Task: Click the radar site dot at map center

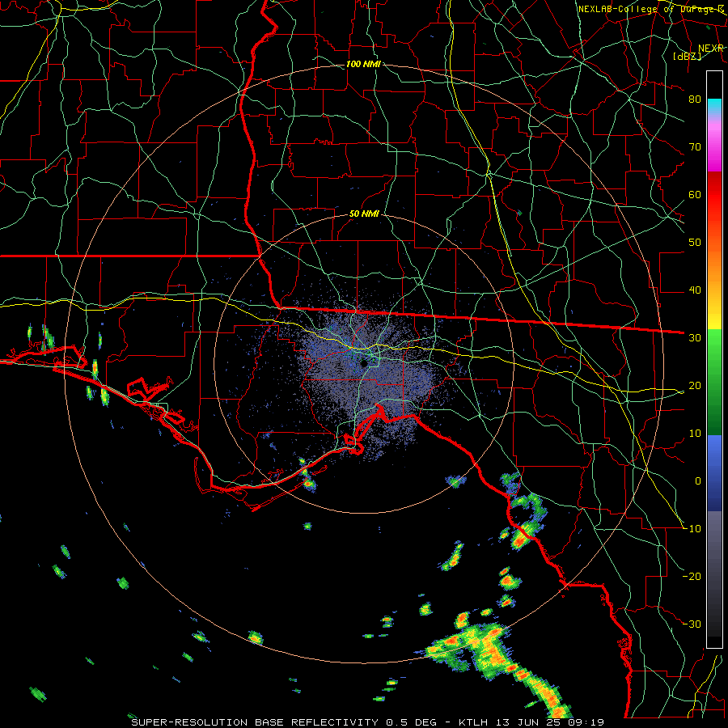Action: (365, 363)
